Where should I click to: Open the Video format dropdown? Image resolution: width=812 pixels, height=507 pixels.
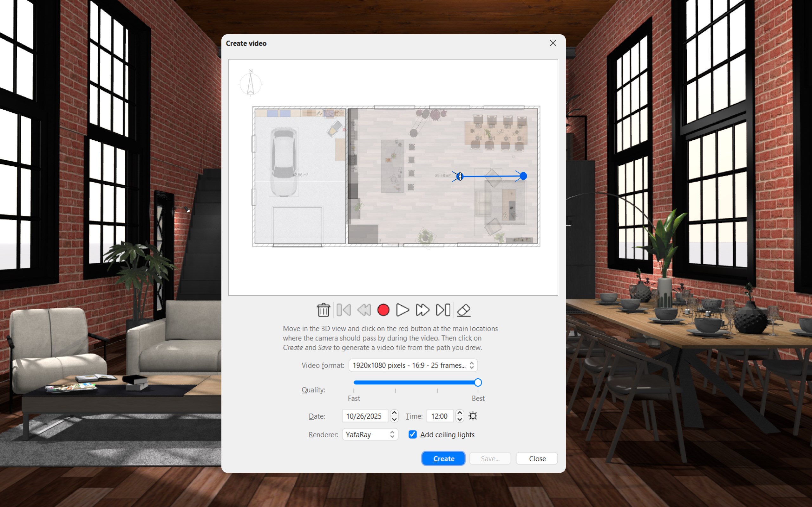tap(413, 365)
